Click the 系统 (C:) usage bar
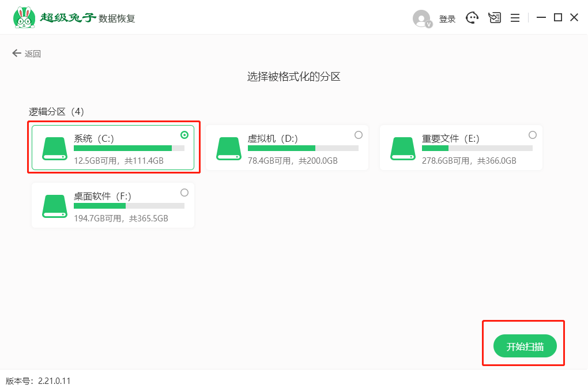This screenshot has height=392, width=588. 129,148
